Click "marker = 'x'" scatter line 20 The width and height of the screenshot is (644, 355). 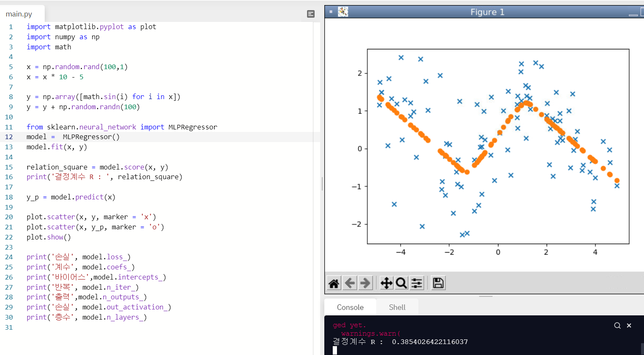pos(128,217)
